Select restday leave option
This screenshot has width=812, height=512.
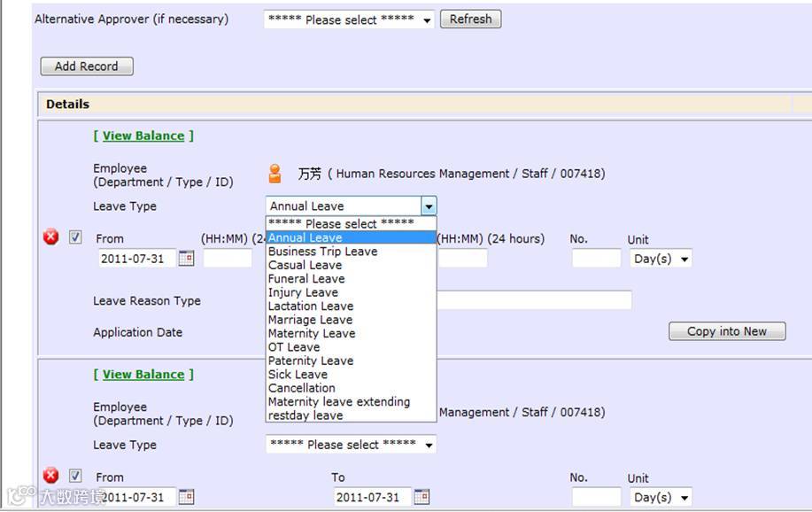(x=351, y=415)
